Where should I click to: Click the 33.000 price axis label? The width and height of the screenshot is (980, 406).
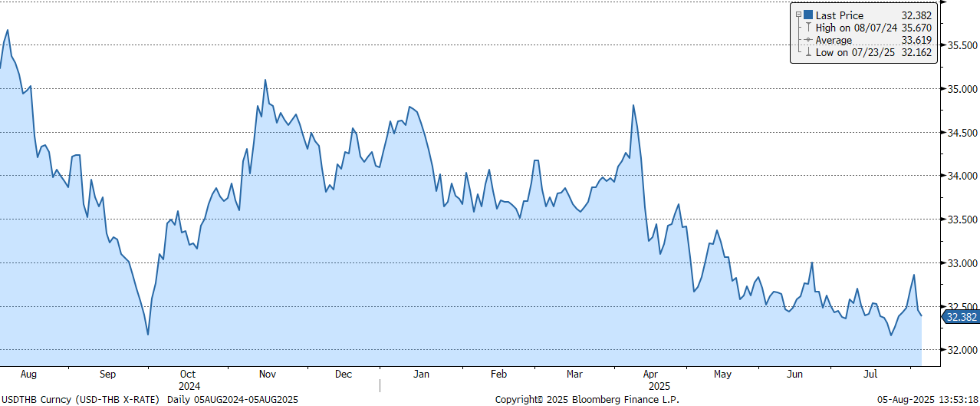tap(963, 263)
